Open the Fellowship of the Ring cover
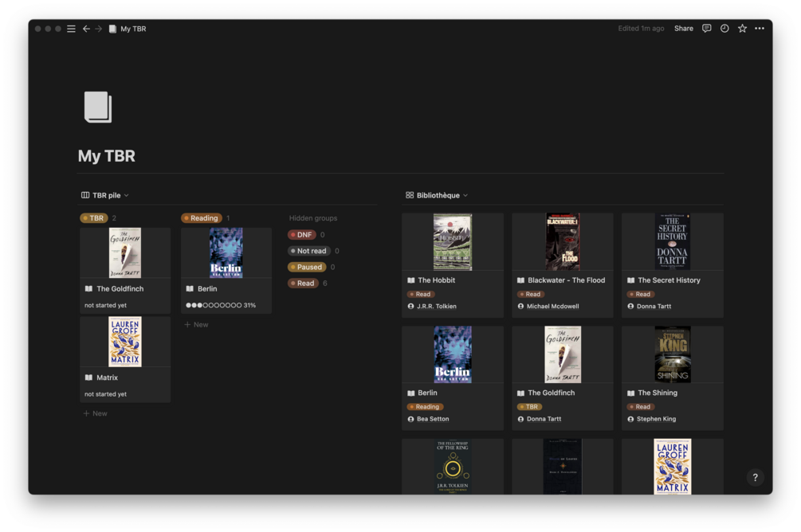The width and height of the screenshot is (801, 532). point(453,466)
